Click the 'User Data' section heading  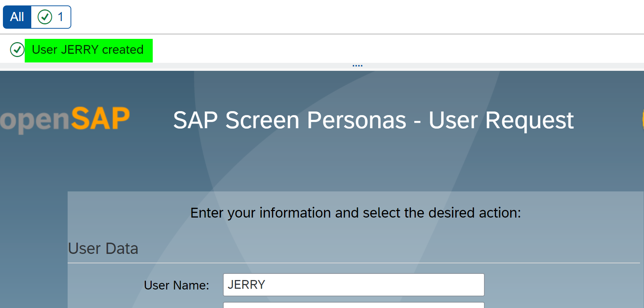coord(103,249)
